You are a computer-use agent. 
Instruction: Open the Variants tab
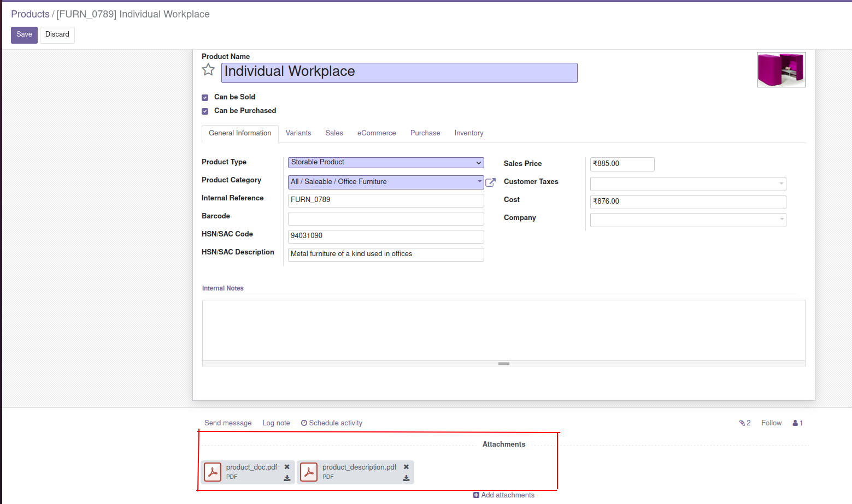tap(298, 133)
